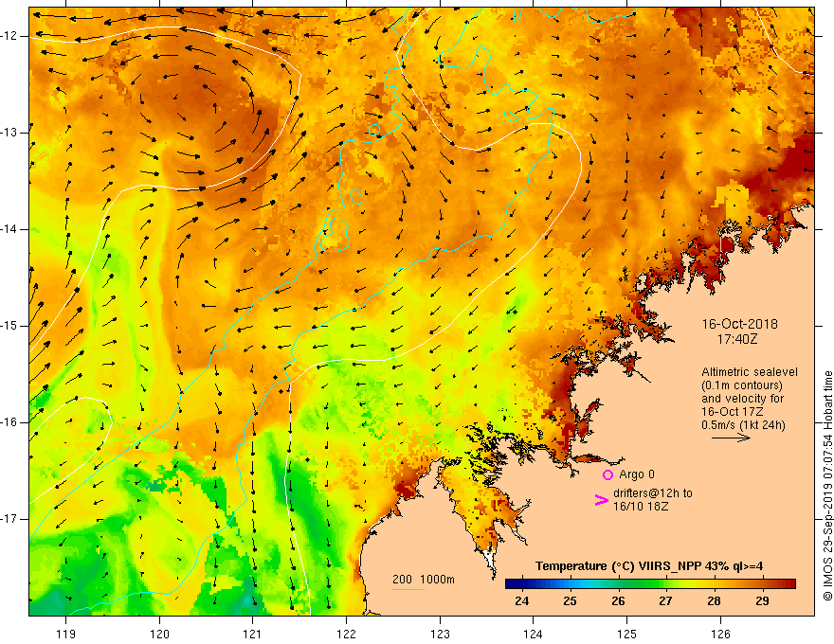Click the longitude axis label 122

pos(346,634)
